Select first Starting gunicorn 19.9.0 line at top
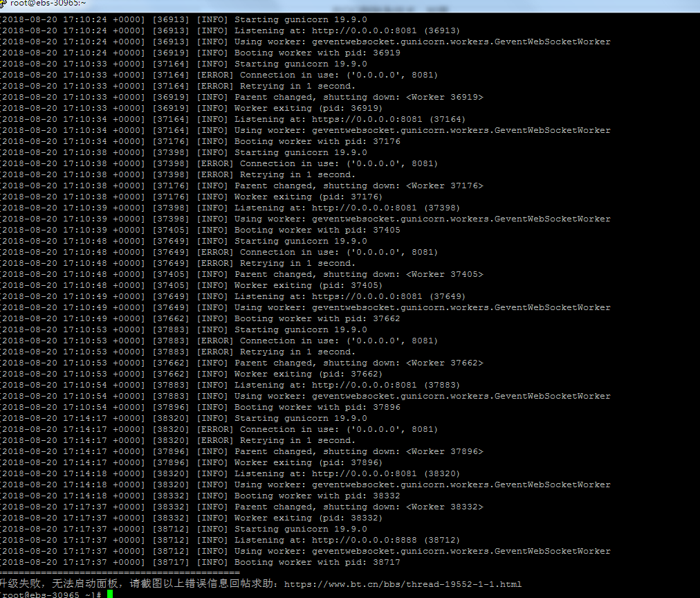 click(x=184, y=19)
